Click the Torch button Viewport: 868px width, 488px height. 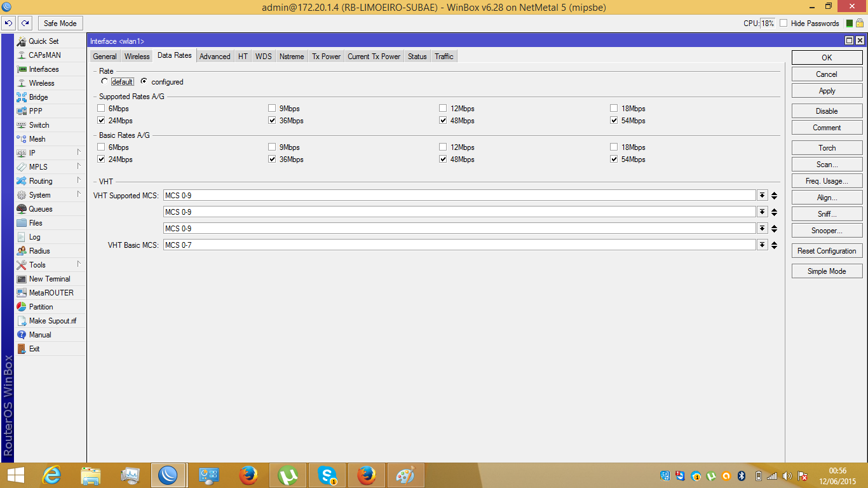coord(827,148)
